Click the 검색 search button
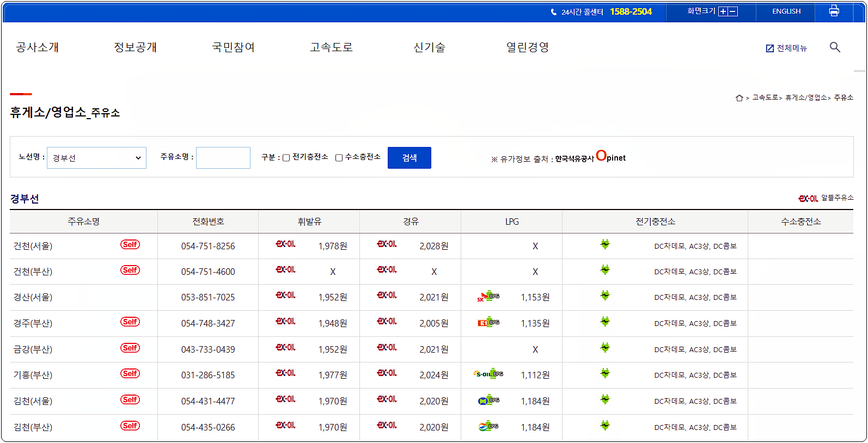 click(x=409, y=158)
